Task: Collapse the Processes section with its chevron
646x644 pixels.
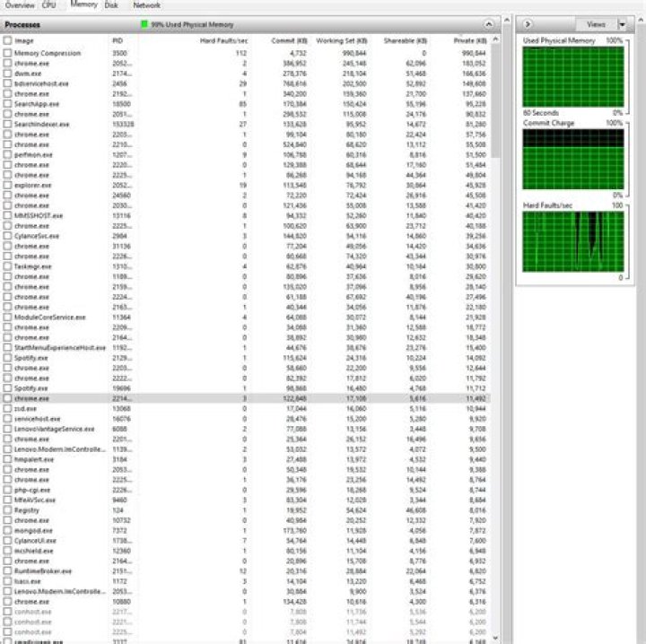Action: (x=488, y=24)
